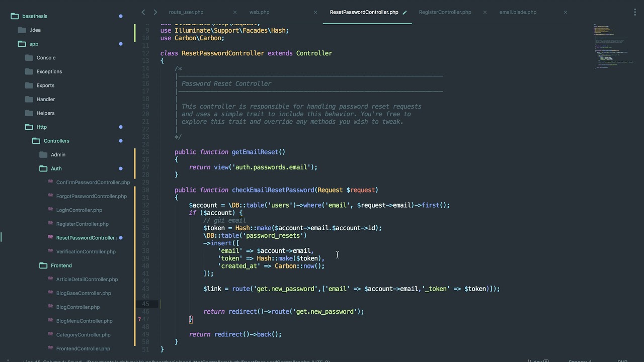Viewport: 644px width, 362px height.
Task: Click line number 25 in the gutter
Action: click(x=145, y=152)
